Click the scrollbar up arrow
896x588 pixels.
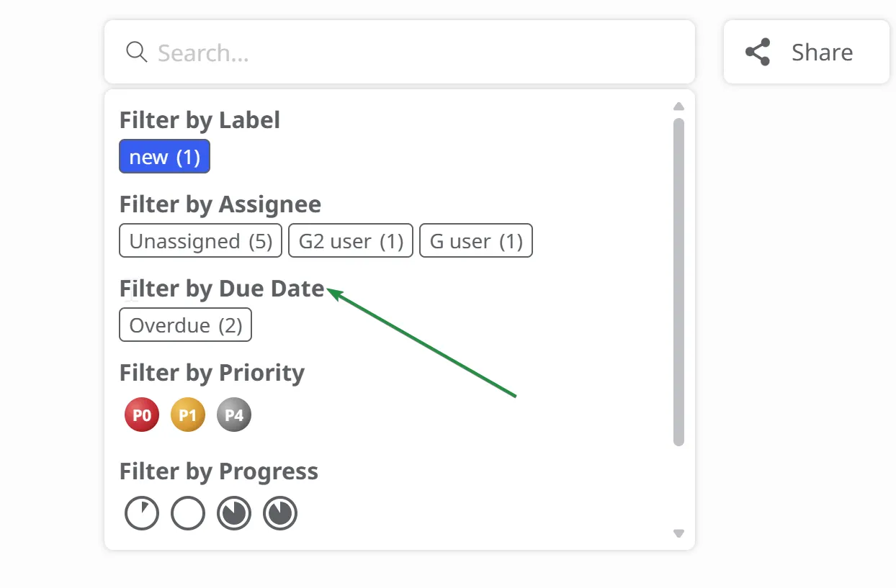pos(678,107)
